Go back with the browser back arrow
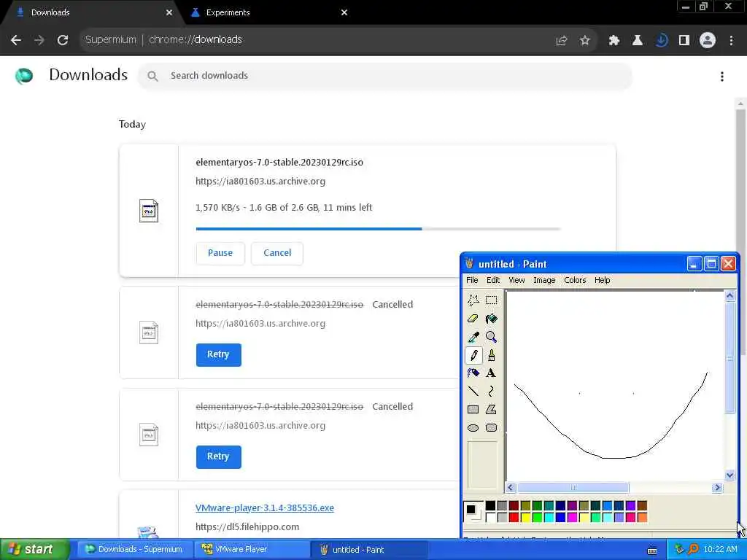The width and height of the screenshot is (747, 560). tap(16, 40)
